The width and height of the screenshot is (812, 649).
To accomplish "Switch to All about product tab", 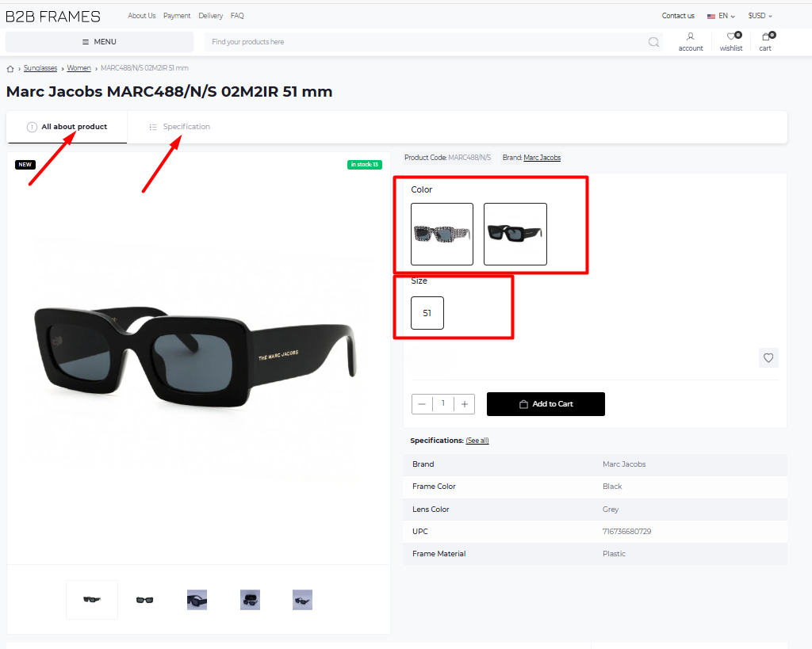I will (67, 127).
